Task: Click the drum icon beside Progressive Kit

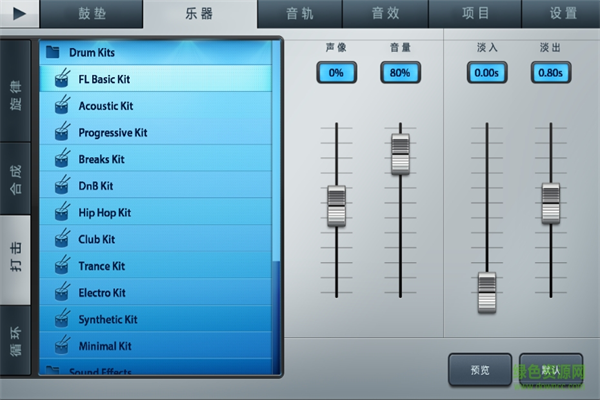Action: tap(61, 133)
